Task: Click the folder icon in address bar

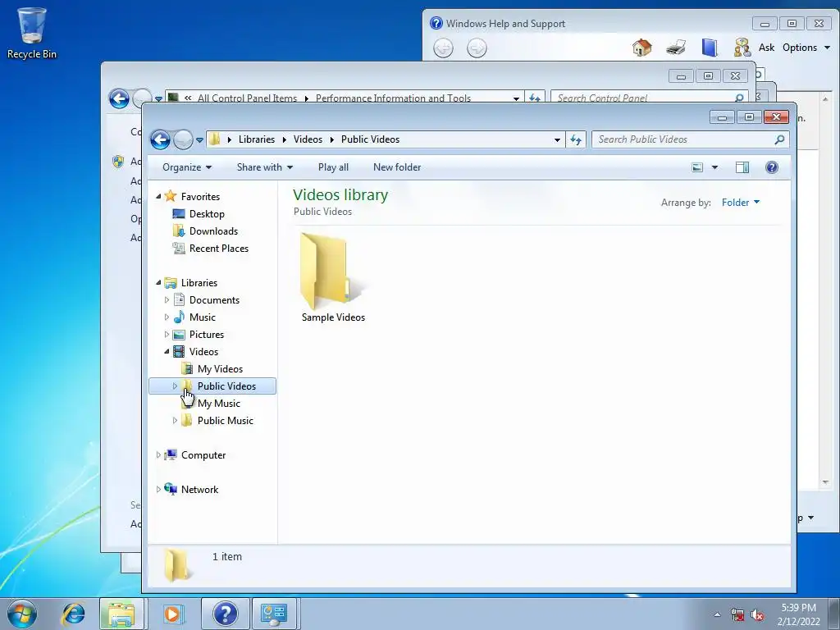Action: 215,139
